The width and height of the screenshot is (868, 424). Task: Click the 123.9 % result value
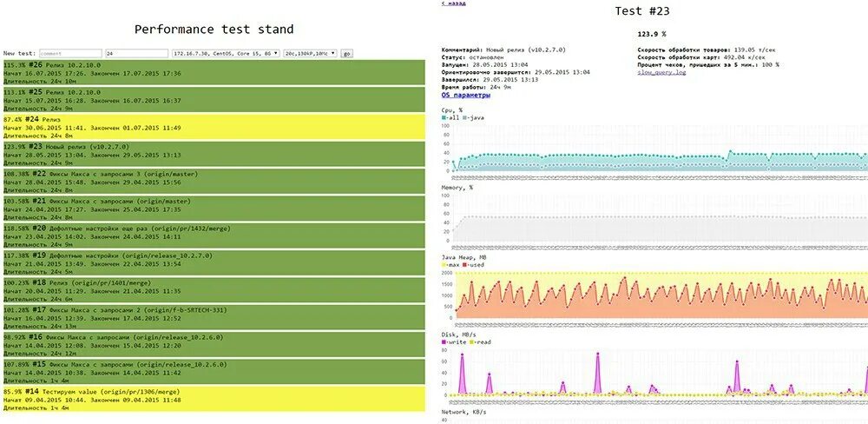click(x=652, y=34)
